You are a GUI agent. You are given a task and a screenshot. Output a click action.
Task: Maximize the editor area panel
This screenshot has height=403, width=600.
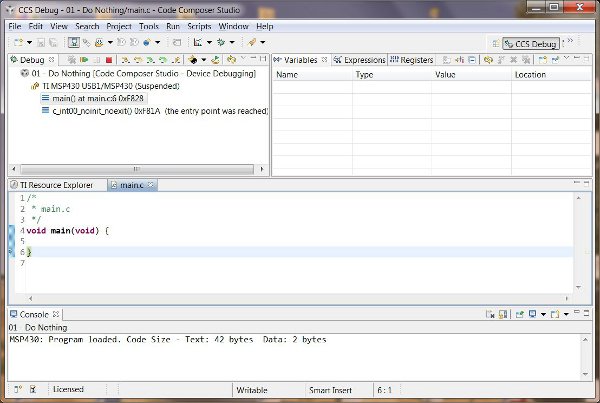pyautogui.click(x=586, y=184)
